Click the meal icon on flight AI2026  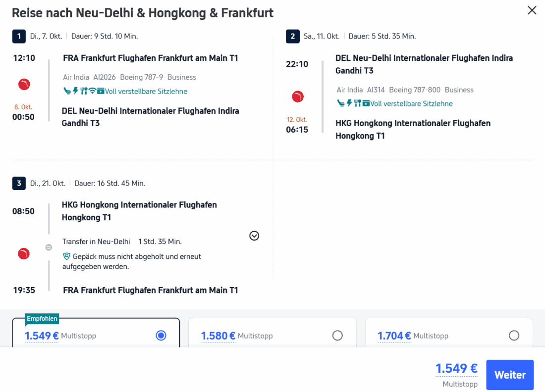84,91
